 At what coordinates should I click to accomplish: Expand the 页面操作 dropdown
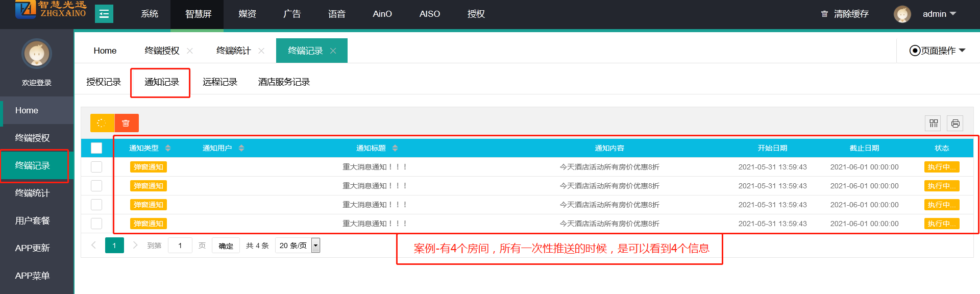[938, 51]
